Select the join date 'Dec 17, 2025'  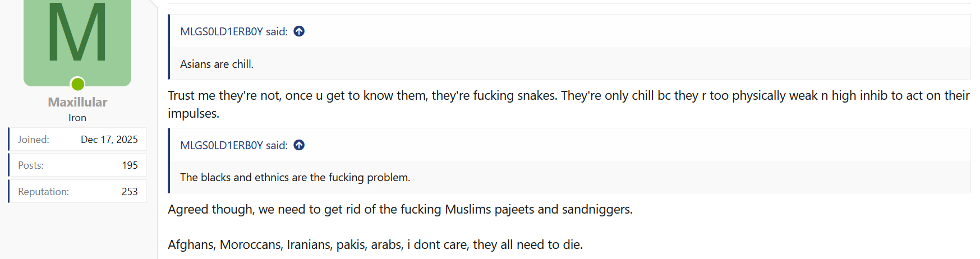pos(109,140)
